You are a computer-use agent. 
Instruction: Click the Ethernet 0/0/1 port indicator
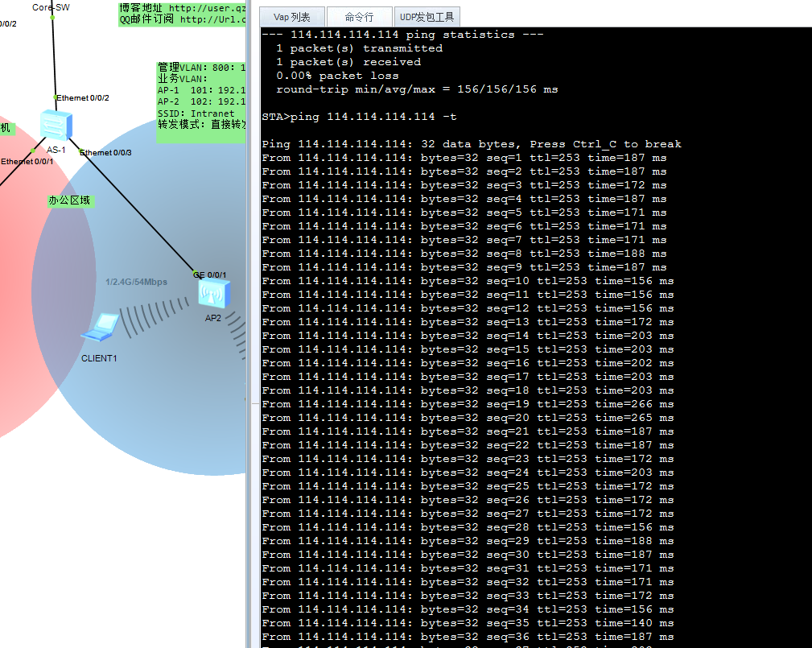(x=33, y=151)
